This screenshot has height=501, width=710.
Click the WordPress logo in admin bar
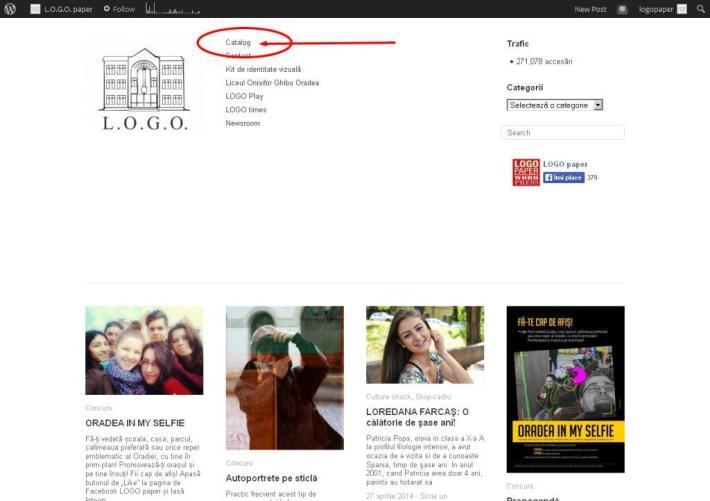[x=11, y=9]
